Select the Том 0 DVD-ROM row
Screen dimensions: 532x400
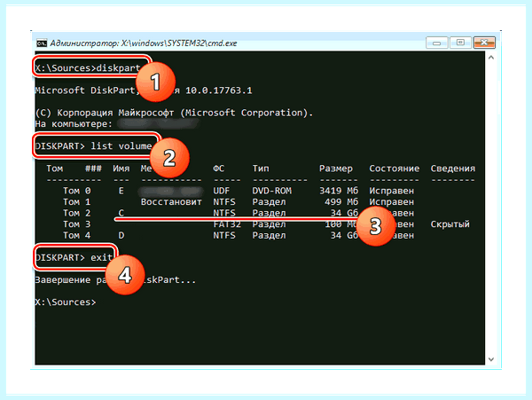239,191
